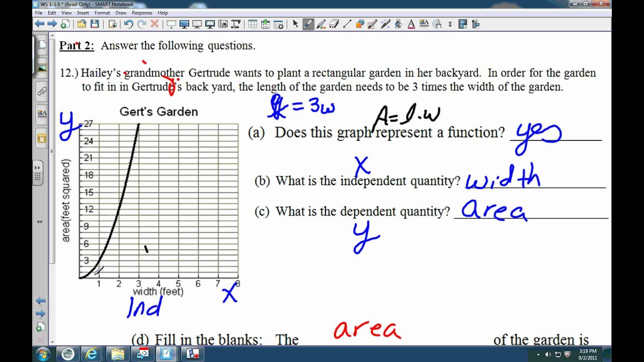Launch the Document Camera tool

(236, 24)
